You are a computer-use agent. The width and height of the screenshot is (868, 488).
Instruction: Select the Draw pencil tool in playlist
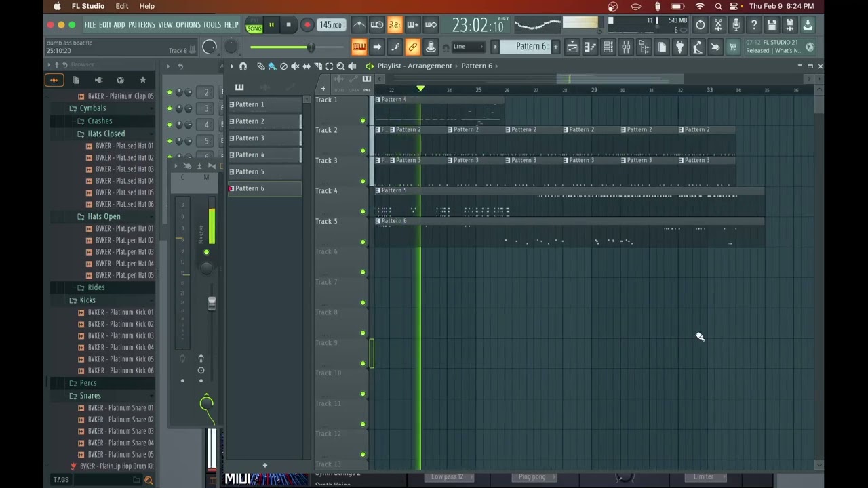point(261,66)
